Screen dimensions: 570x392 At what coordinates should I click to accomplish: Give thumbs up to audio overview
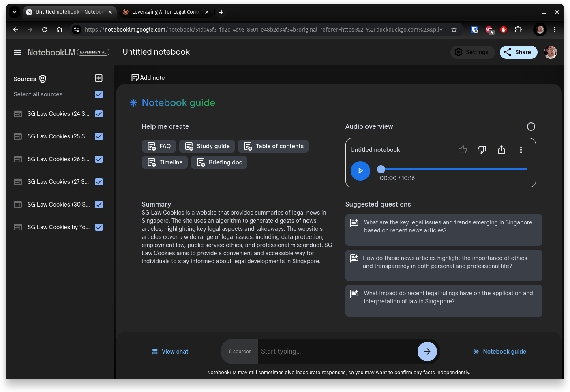(x=463, y=150)
